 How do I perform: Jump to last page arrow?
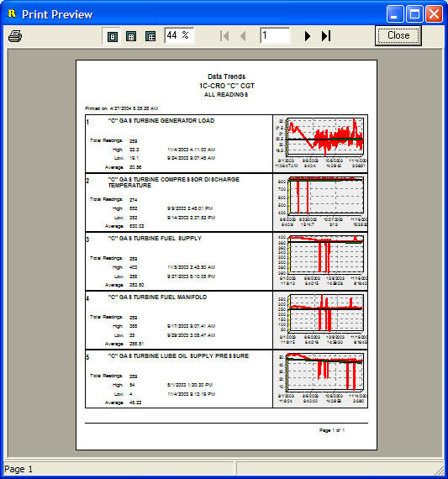click(x=326, y=36)
